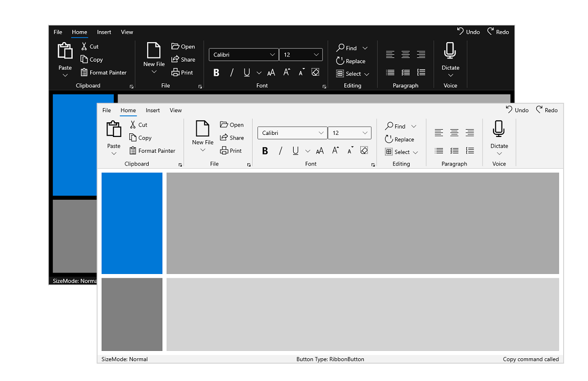This screenshot has width=588, height=381.
Task: Click the Dictate microphone icon
Action: (x=498, y=128)
